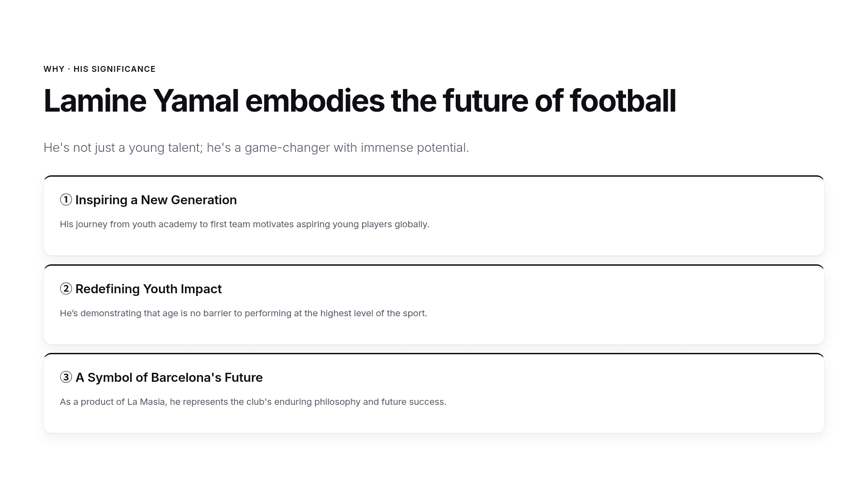This screenshot has width=868, height=488.
Task: Click the La Masia product description text
Action: 253,402
